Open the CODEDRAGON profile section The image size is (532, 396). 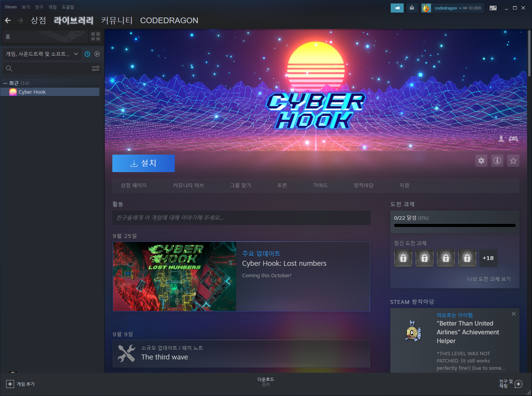click(x=169, y=20)
